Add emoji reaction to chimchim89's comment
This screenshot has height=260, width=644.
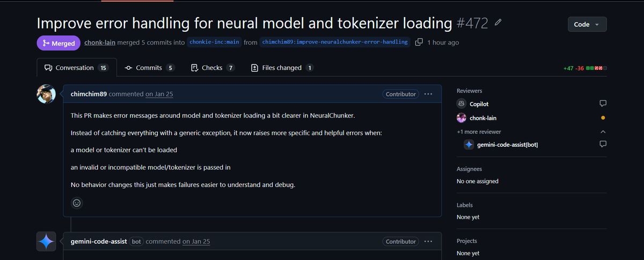point(77,203)
